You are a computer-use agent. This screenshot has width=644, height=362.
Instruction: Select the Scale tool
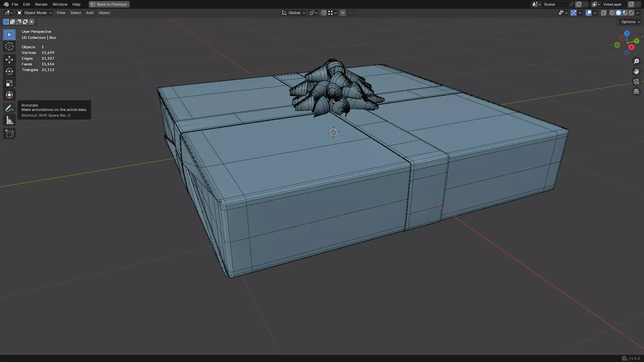click(9, 83)
